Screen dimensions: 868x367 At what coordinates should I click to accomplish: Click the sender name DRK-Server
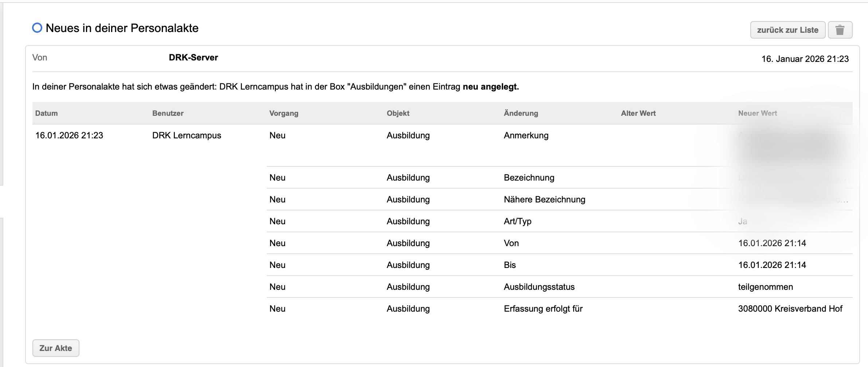[193, 58]
